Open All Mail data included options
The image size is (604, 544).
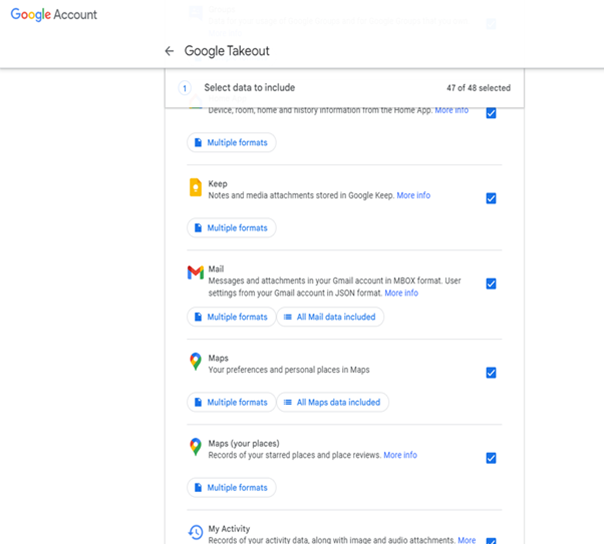pyautogui.click(x=330, y=317)
